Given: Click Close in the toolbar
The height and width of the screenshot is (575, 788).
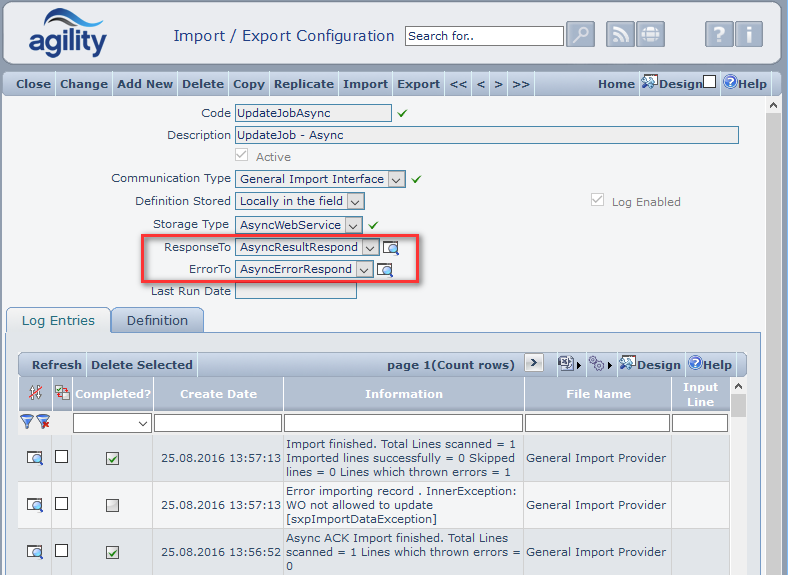Looking at the screenshot, I should [x=33, y=84].
